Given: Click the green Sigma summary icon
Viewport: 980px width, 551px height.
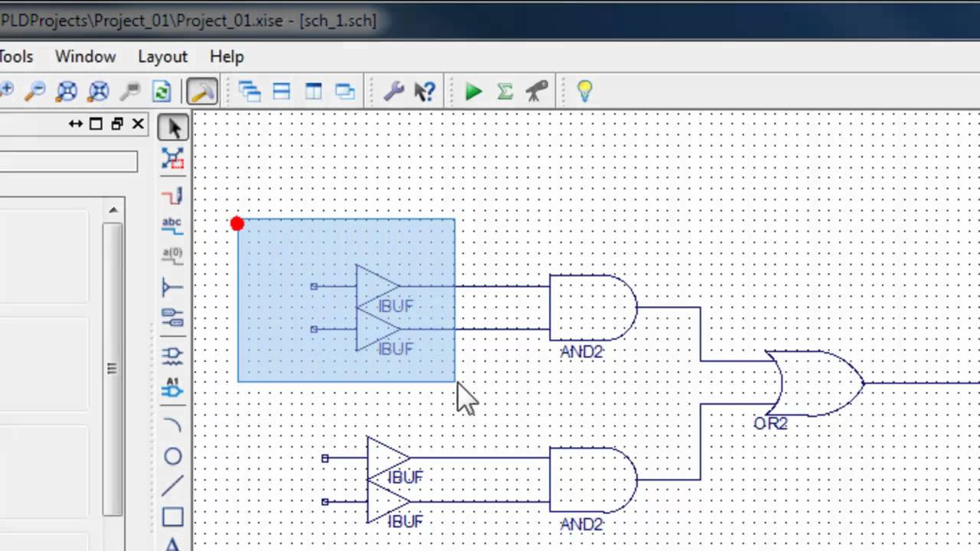Looking at the screenshot, I should (505, 92).
